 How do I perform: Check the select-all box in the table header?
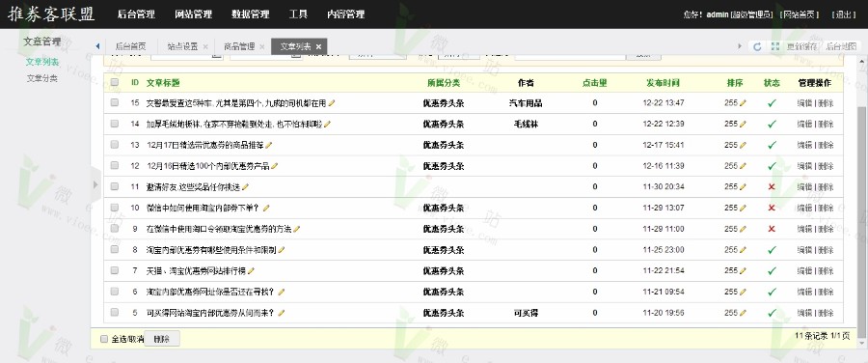click(115, 83)
